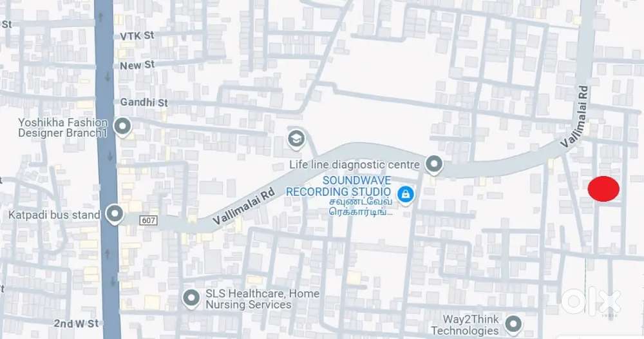Click the Way2Think Technologies text label

point(465,325)
